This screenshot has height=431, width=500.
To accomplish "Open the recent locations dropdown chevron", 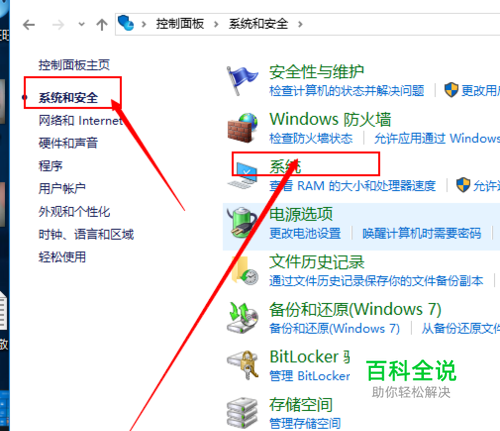I will pos(81,24).
